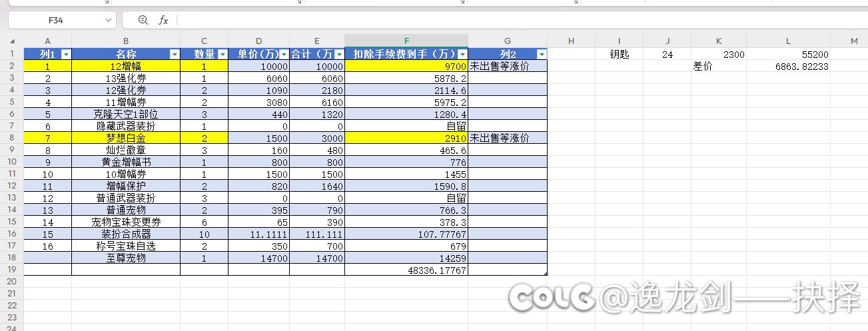
Task: Select the total cell 48336.17767
Action: click(x=406, y=270)
